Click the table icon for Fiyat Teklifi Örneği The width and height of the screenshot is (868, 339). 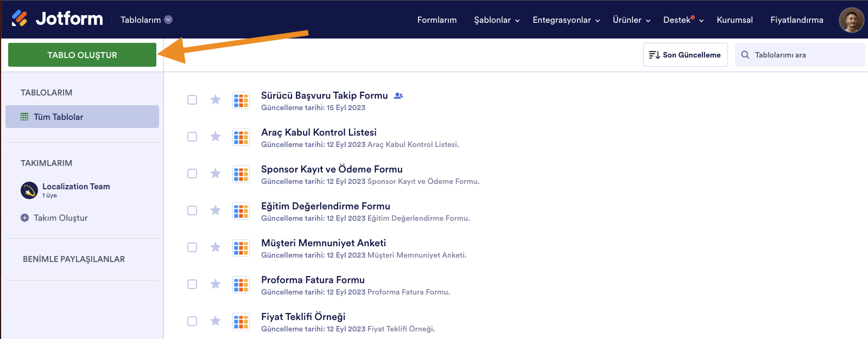[241, 321]
